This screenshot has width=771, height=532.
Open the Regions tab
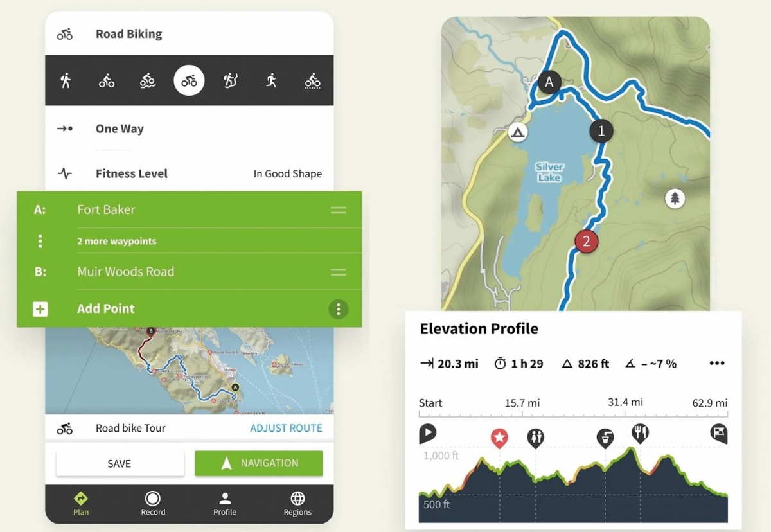click(x=297, y=503)
